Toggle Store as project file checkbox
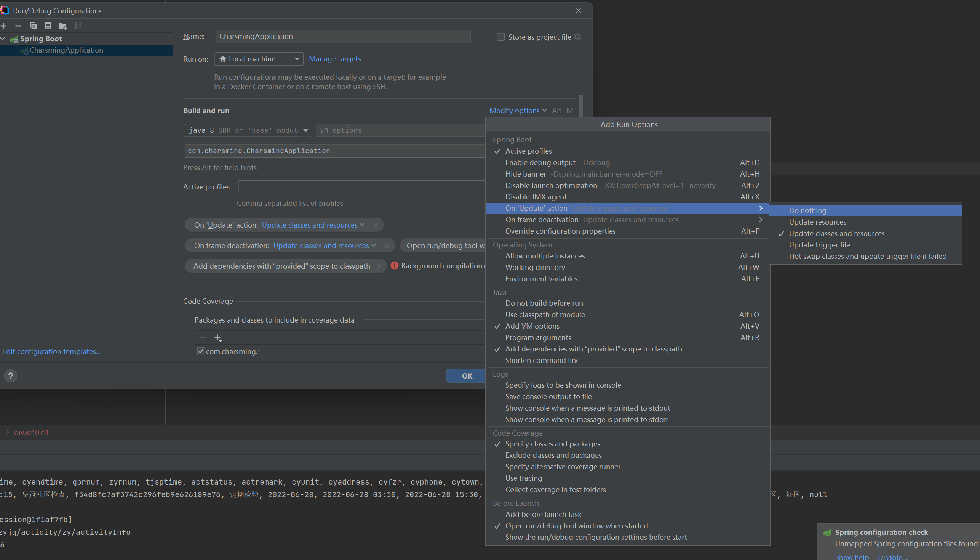The width and height of the screenshot is (980, 560). click(500, 37)
